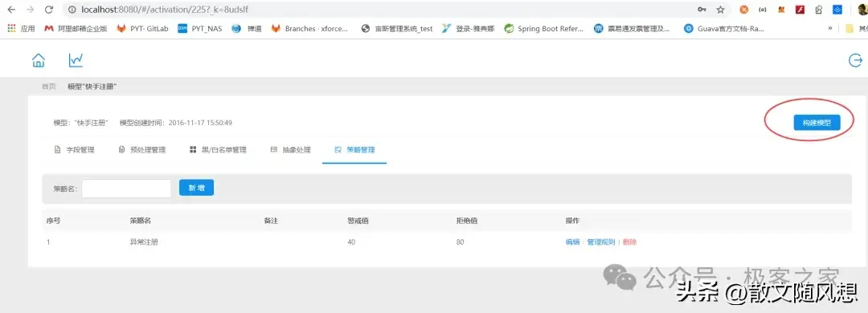Switch to the 抽象处理 tab
Viewport: 868px width, 313px height.
coord(290,150)
